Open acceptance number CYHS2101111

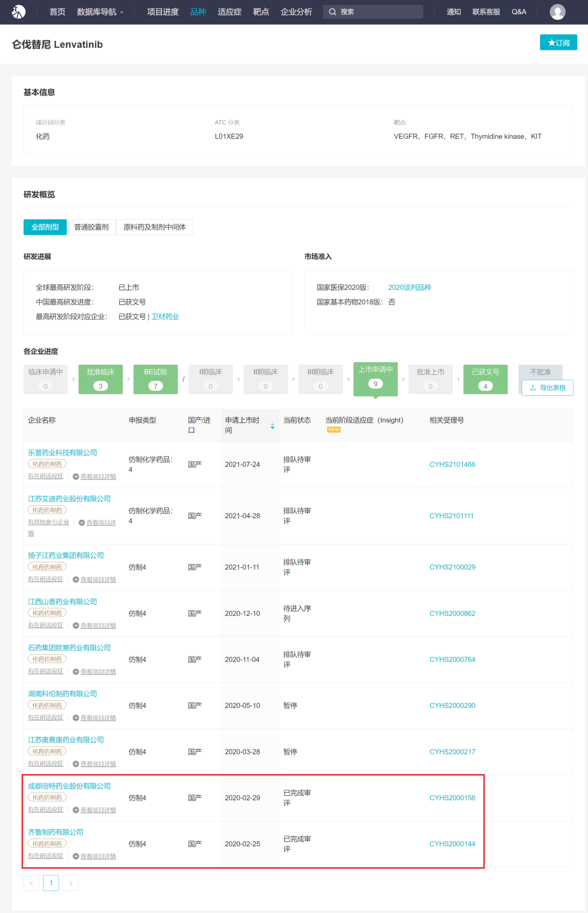click(x=451, y=516)
